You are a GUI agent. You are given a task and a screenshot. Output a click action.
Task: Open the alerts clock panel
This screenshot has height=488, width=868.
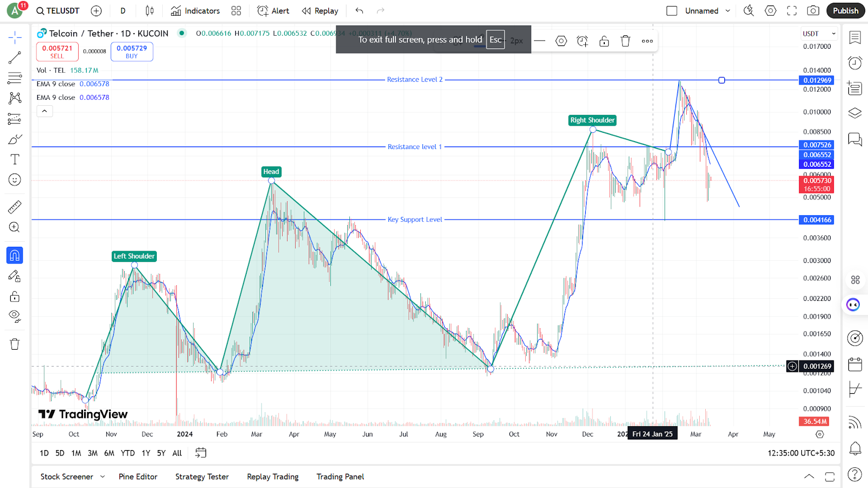point(855,63)
